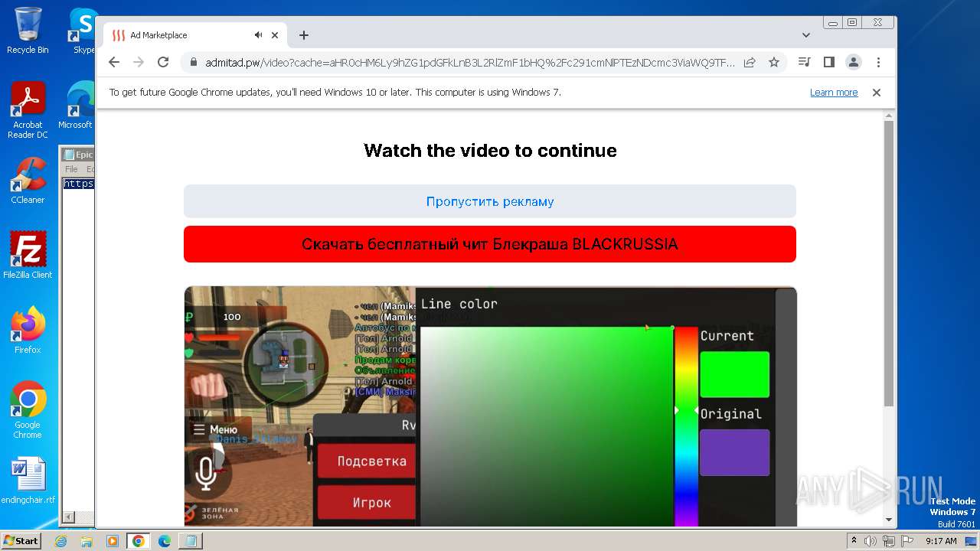Click the page vertical scrollbar thumb
Image resolution: width=980 pixels, height=551 pixels.
tap(888, 263)
